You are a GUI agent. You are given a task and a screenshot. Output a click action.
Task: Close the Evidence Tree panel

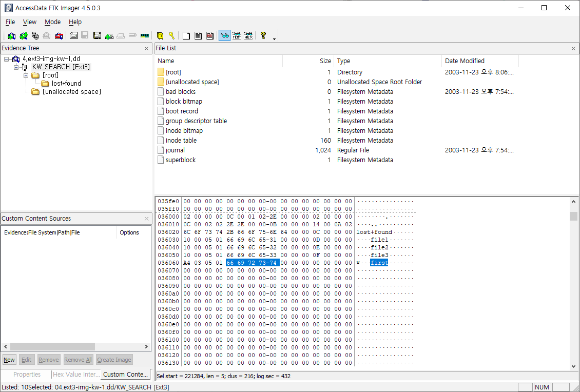click(x=146, y=48)
